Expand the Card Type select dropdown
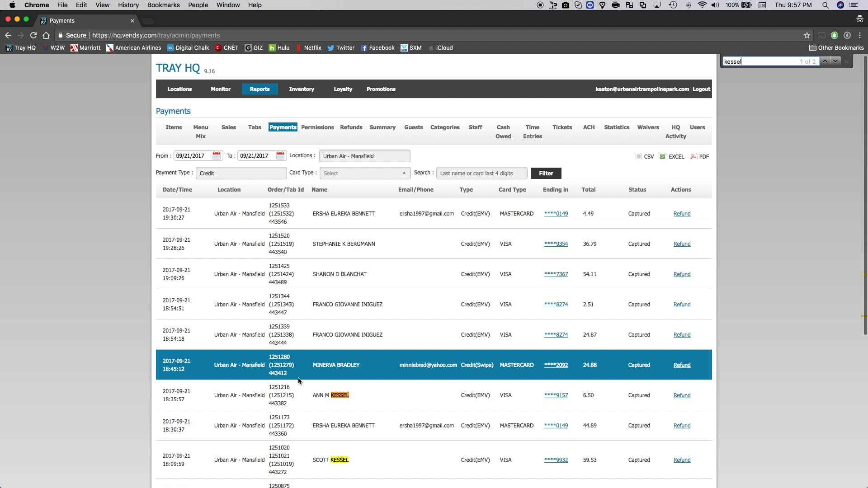 coord(364,173)
